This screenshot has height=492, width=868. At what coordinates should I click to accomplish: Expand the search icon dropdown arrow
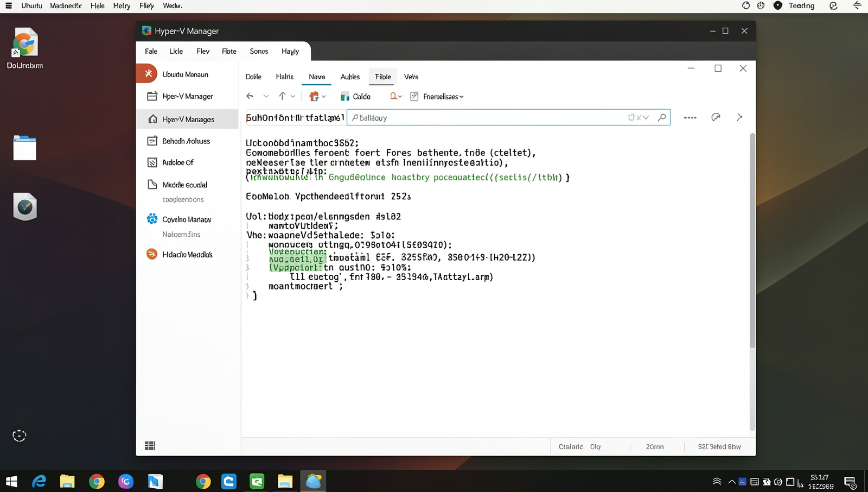coord(400,97)
